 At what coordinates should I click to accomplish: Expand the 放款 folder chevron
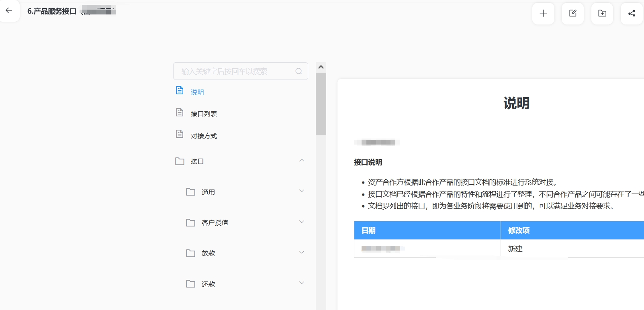302,252
